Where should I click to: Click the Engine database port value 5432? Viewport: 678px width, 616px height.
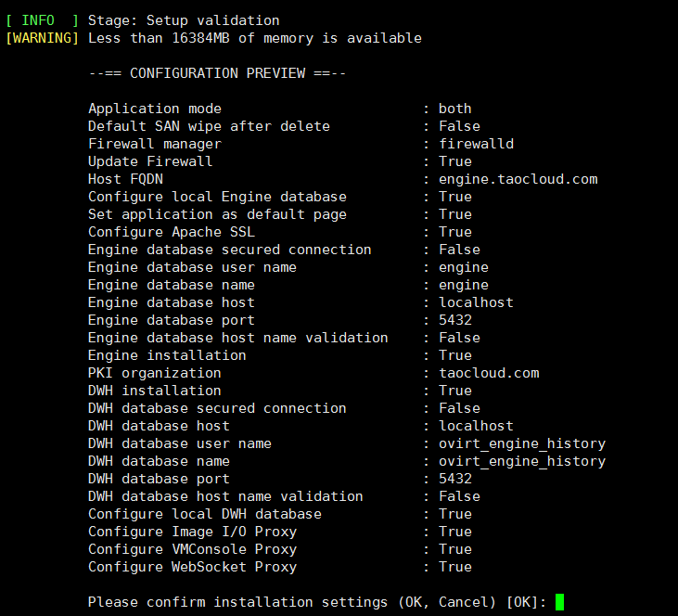point(454,320)
